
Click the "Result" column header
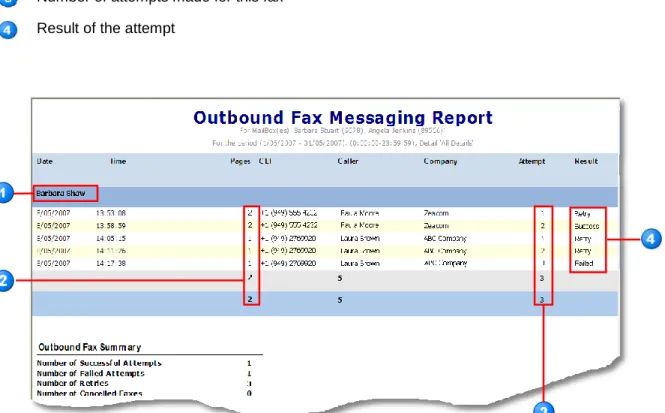[x=586, y=161]
